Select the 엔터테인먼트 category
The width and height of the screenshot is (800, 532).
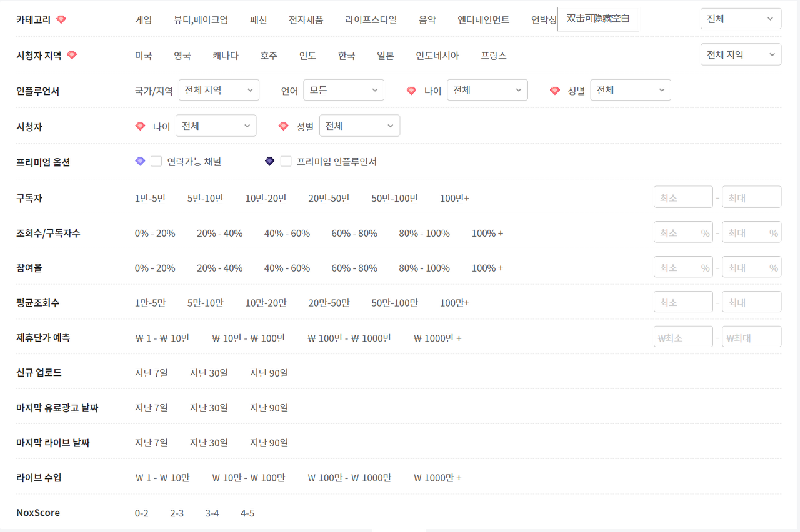(x=483, y=19)
